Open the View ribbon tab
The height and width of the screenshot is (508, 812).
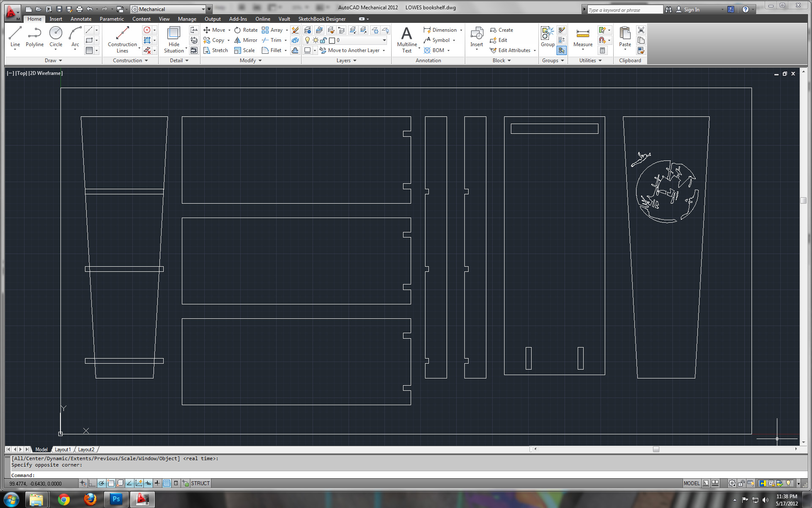164,19
